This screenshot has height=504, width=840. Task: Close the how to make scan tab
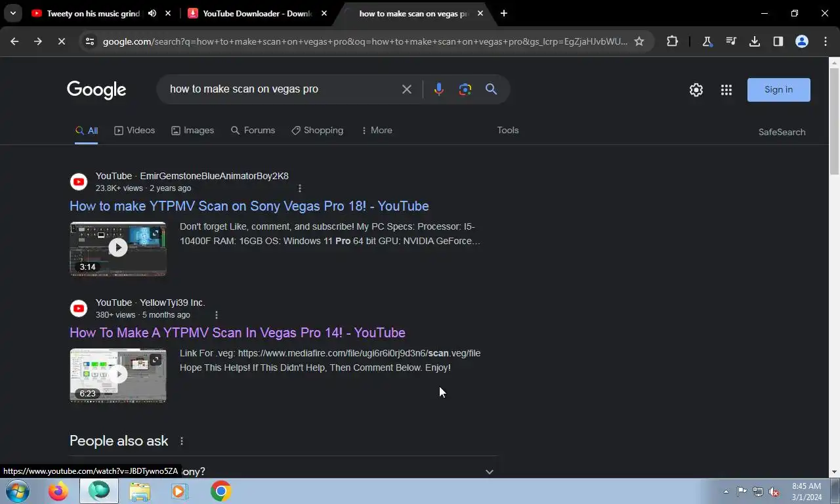tap(480, 13)
